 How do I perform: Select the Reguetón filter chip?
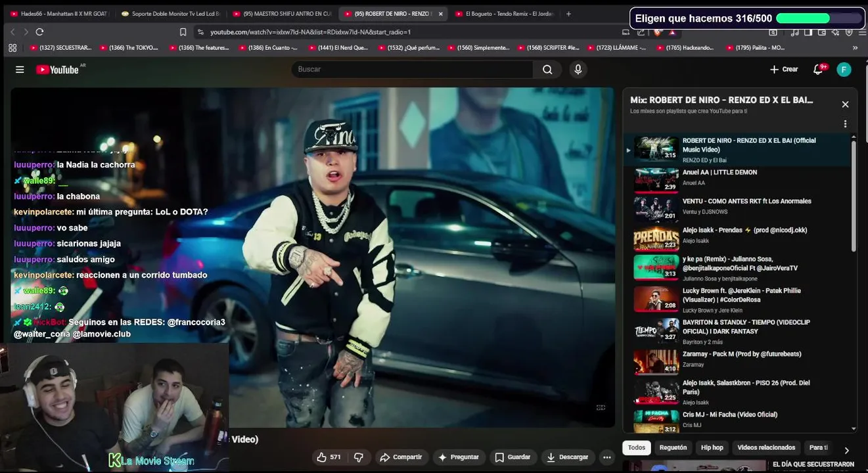pyautogui.click(x=673, y=447)
